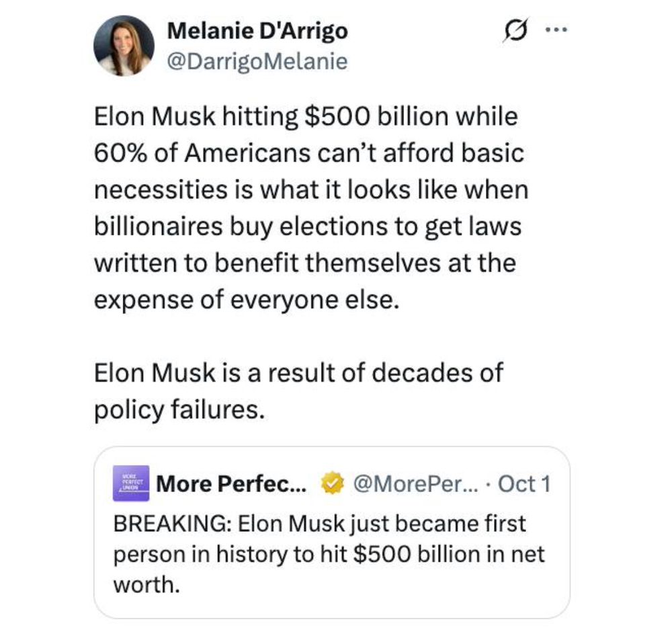Select the truncated "More Perfec..." account name
672x630 pixels.
click(231, 484)
